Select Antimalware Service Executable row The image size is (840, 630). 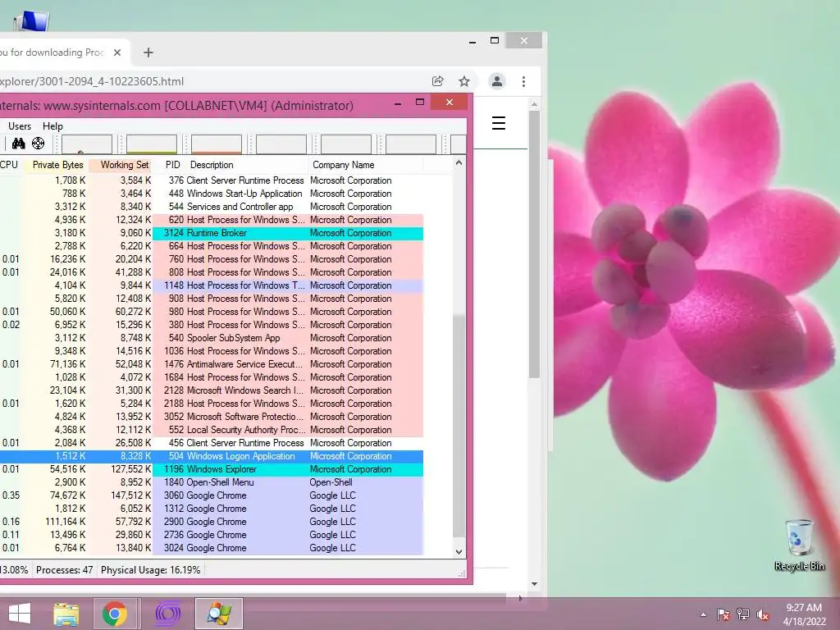click(212, 364)
